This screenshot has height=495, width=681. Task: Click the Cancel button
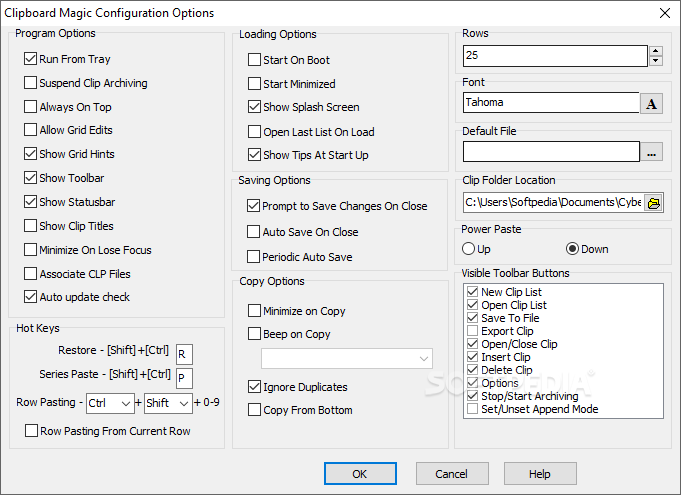452,473
